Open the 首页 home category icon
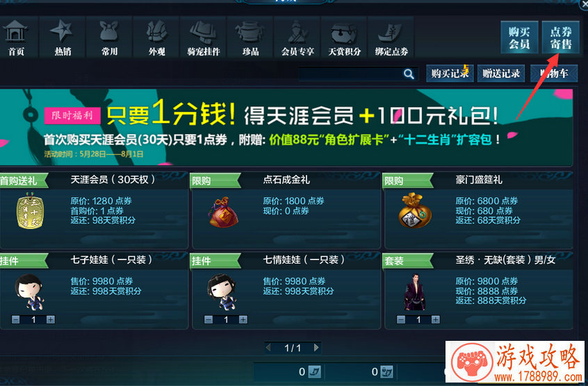 click(x=15, y=32)
